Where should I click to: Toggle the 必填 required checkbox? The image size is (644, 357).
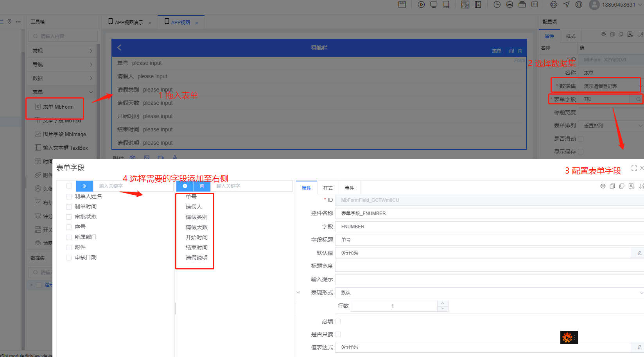click(338, 321)
